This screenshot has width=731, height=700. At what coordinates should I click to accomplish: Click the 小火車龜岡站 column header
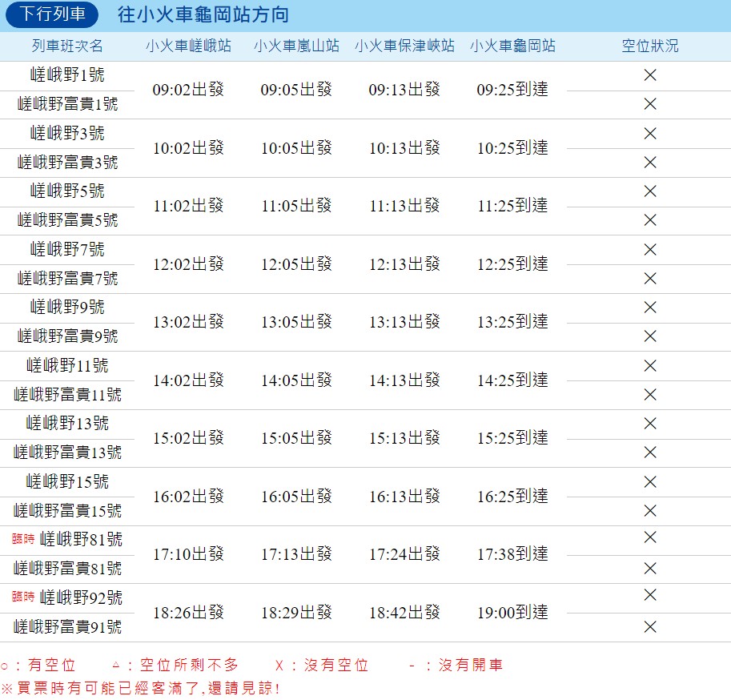coord(512,46)
